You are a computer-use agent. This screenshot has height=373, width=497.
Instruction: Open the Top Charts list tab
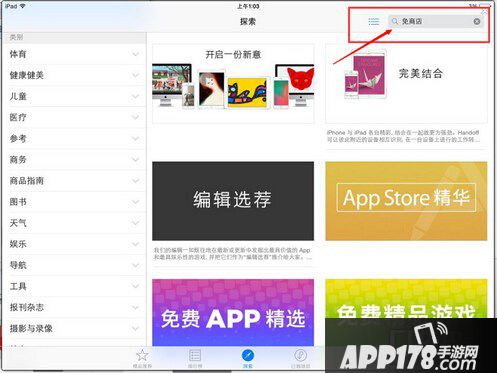pyautogui.click(x=195, y=358)
